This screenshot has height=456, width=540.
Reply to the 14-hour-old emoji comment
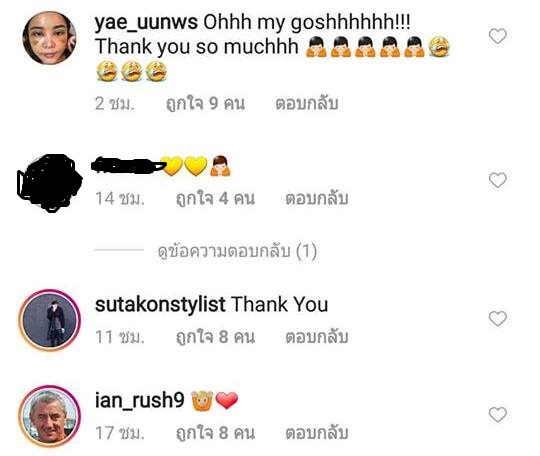(316, 198)
